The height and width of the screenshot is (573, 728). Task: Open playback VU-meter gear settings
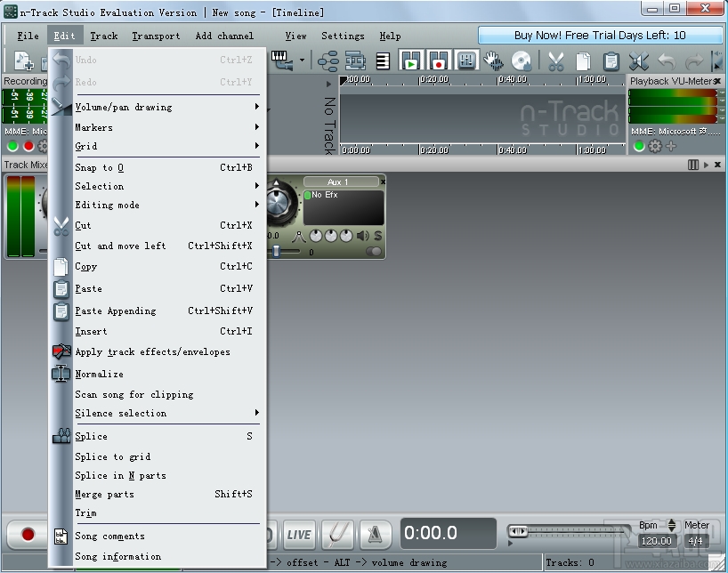[x=655, y=146]
